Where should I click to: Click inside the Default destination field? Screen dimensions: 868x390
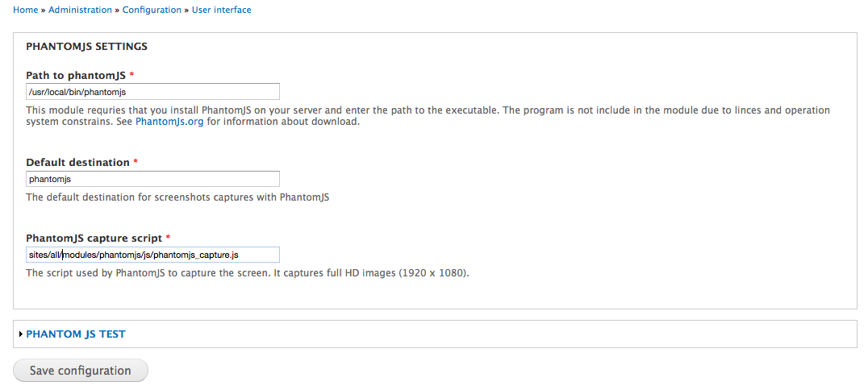pyautogui.click(x=152, y=179)
